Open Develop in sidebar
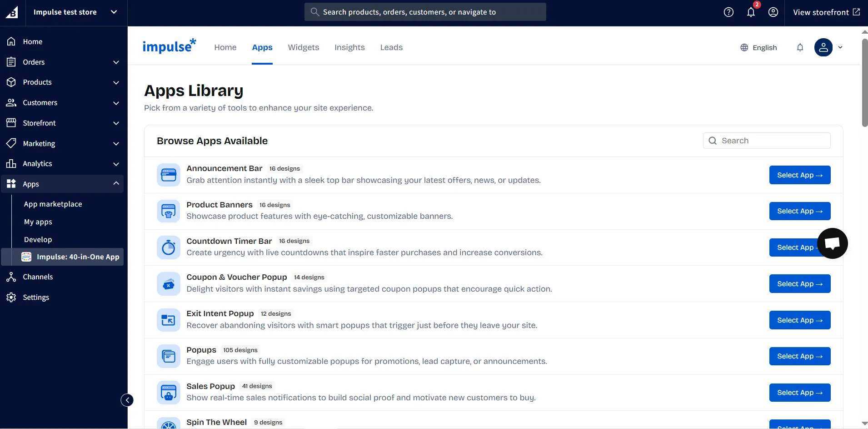Screen dimensions: 868x429 pyautogui.click(x=38, y=240)
